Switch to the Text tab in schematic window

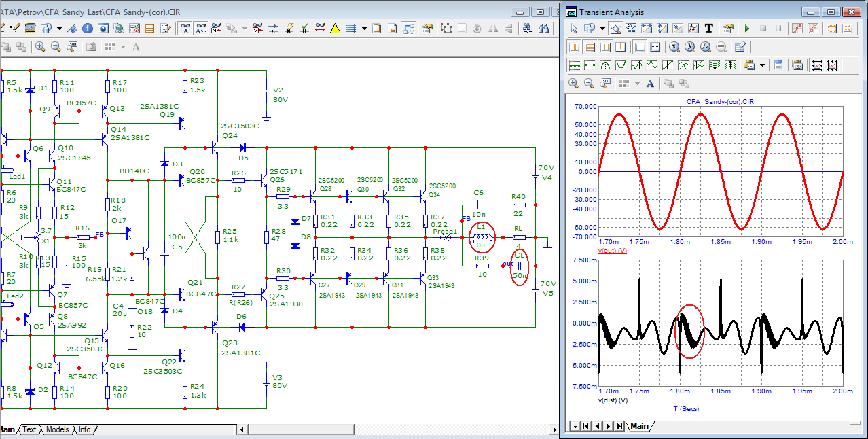tap(30, 429)
